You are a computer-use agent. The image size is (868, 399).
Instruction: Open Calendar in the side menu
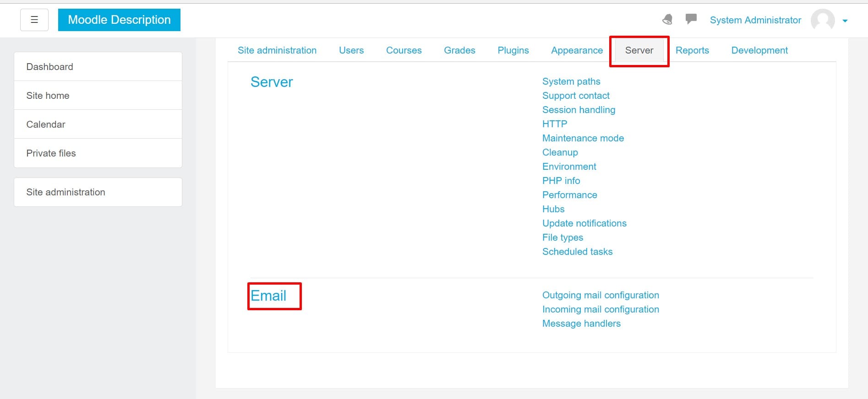pos(98,124)
